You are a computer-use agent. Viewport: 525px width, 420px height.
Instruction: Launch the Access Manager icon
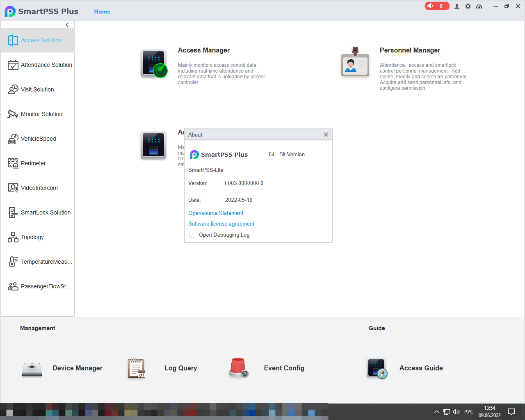154,64
